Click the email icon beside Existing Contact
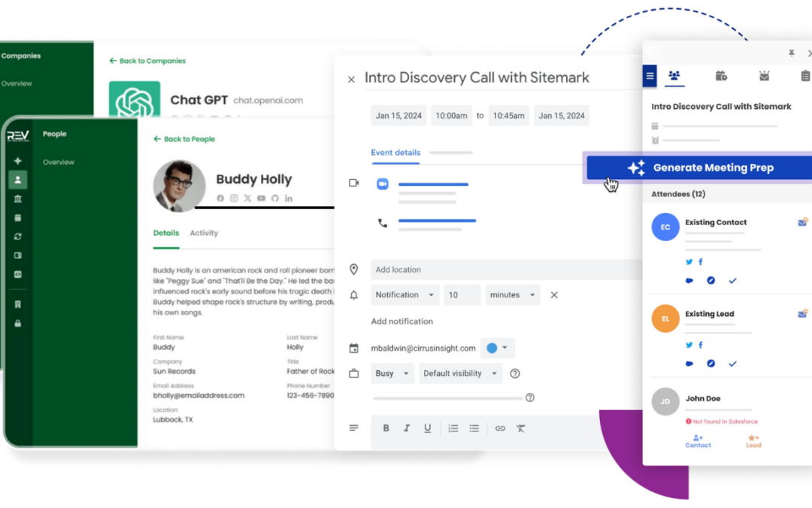 (x=802, y=222)
